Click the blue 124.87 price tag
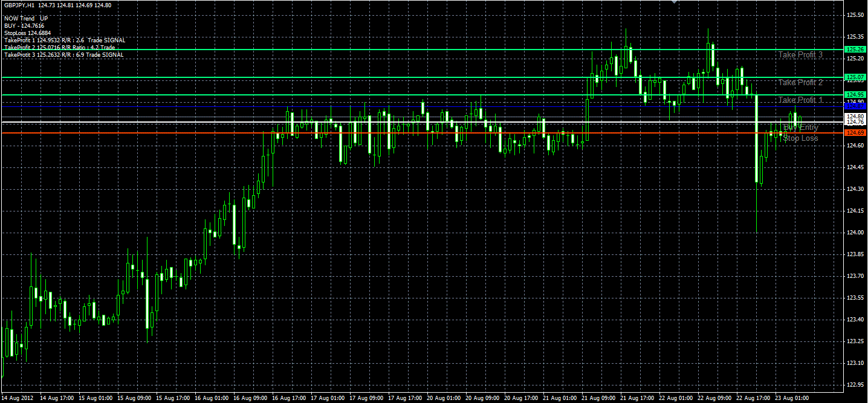This screenshot has width=868, height=403. (855, 106)
